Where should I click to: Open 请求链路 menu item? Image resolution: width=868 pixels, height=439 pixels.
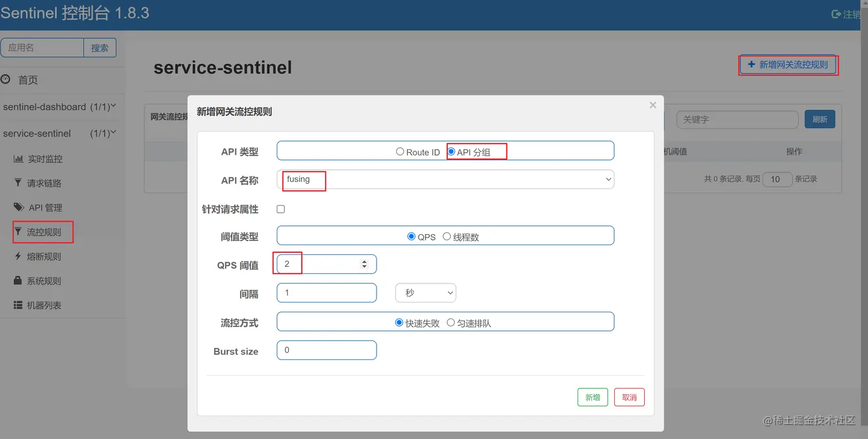point(44,183)
